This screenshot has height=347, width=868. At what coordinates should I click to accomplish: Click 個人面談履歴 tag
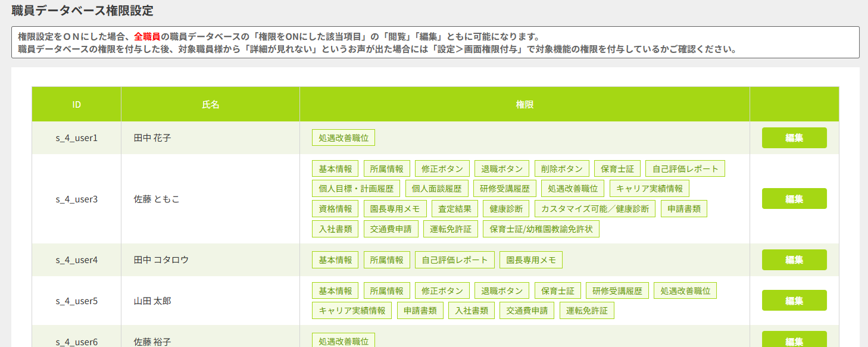(x=437, y=189)
